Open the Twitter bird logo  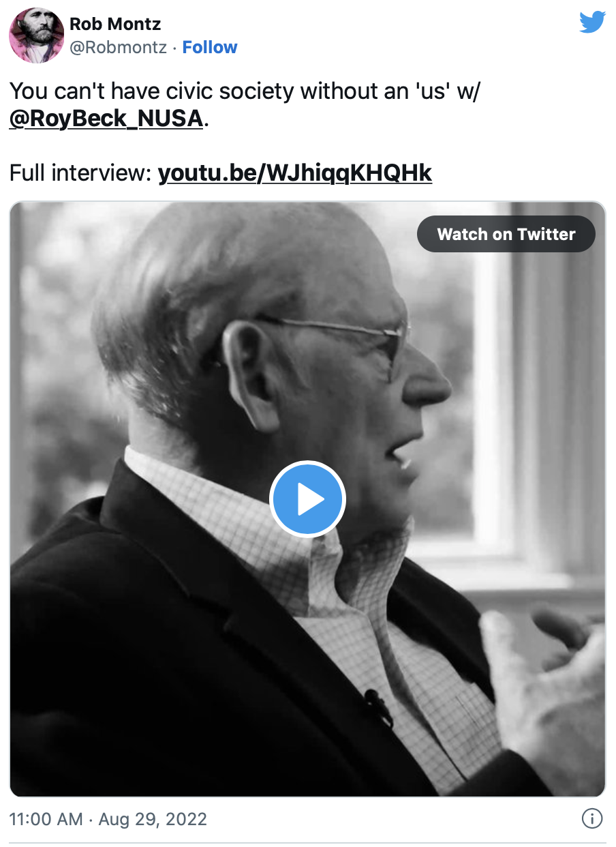coord(592,23)
